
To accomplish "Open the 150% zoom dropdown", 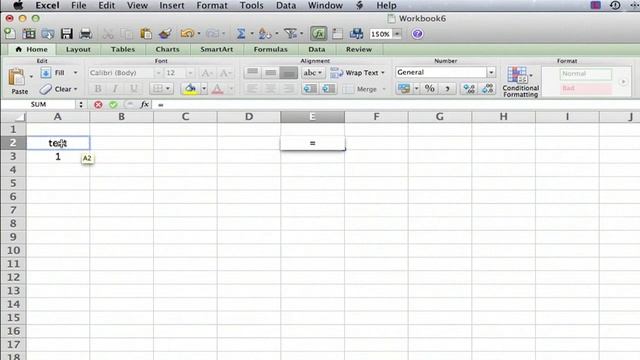I will (x=397, y=34).
